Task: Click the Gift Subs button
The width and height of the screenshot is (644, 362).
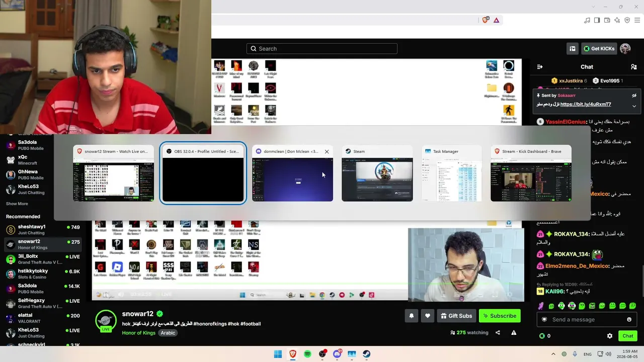Action: click(x=456, y=316)
